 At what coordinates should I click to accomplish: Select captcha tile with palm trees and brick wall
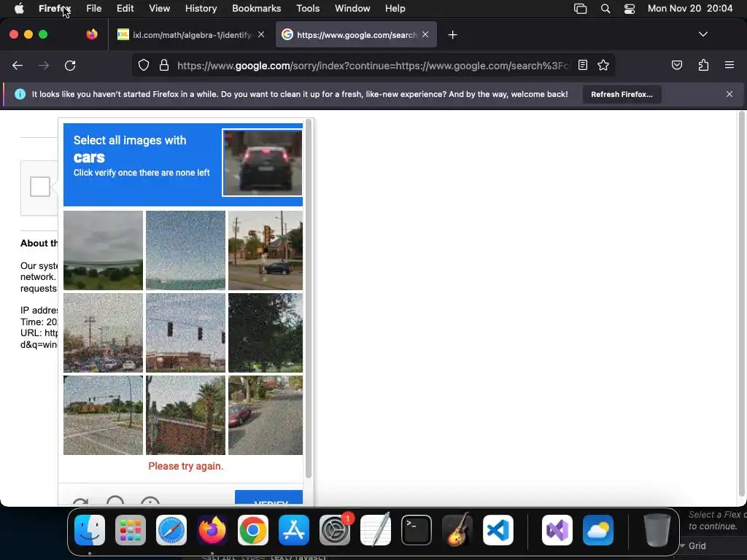185,415
